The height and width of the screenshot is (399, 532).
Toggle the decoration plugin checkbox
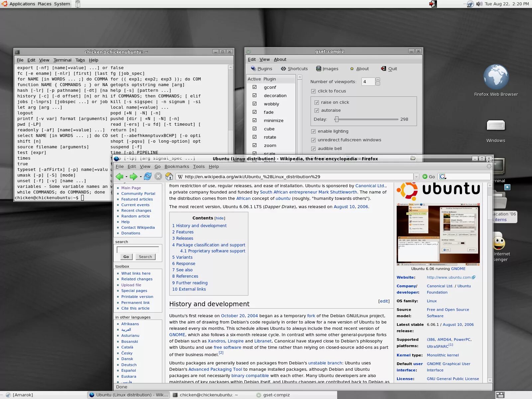[254, 95]
